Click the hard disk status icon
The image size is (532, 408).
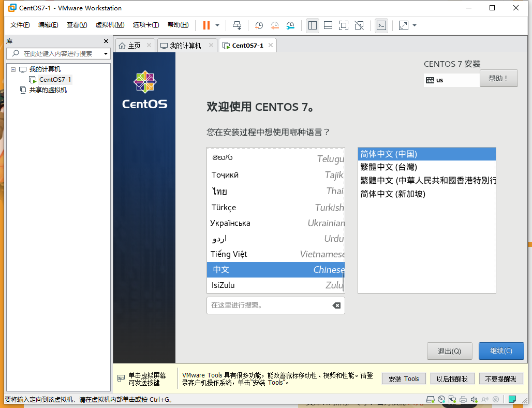pos(430,400)
